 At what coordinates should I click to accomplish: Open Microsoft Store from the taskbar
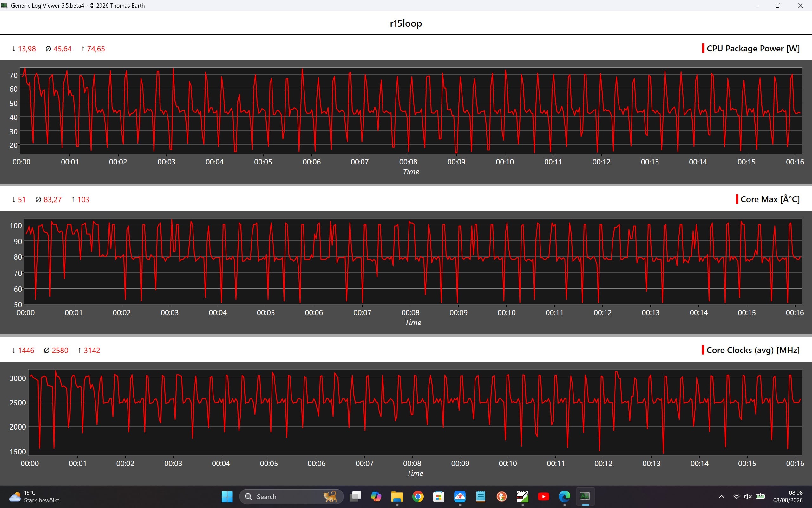point(439,497)
